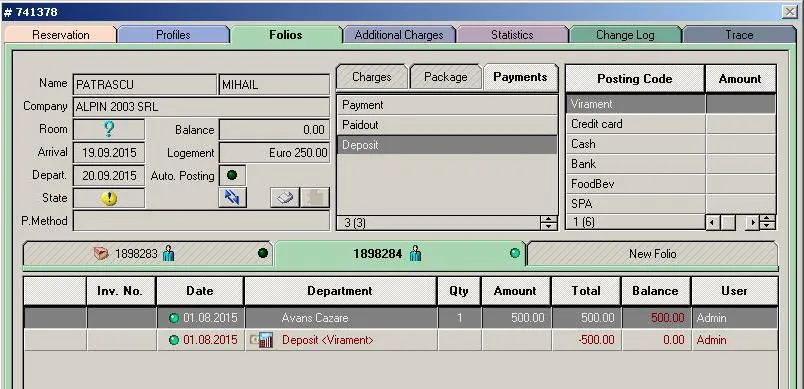The image size is (804, 389).
Task: Click the person icon on folio 1898283
Action: [168, 253]
